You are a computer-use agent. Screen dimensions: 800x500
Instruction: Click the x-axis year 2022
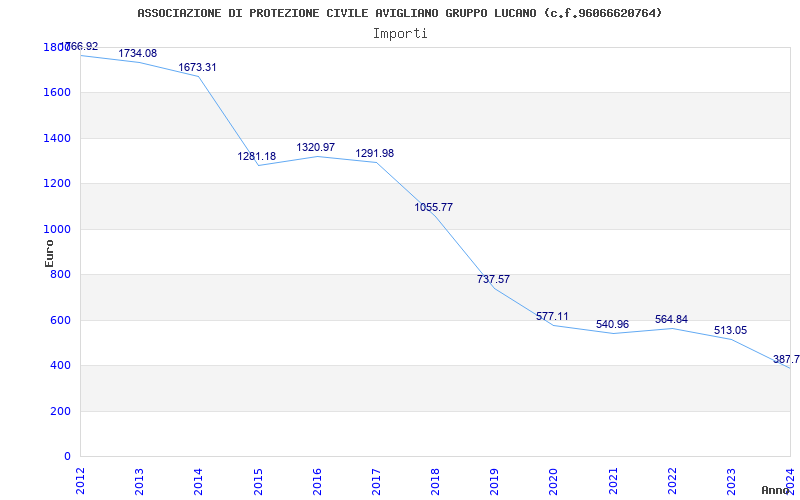coord(672,481)
